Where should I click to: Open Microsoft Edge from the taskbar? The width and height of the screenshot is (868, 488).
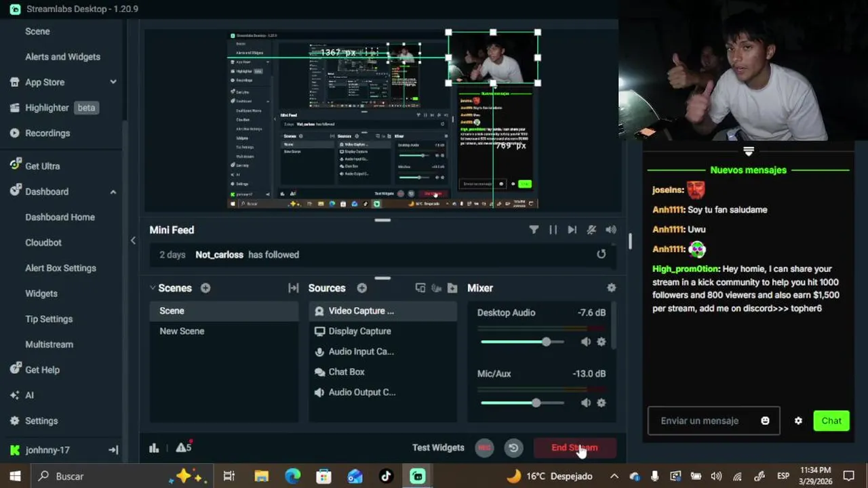point(293,476)
